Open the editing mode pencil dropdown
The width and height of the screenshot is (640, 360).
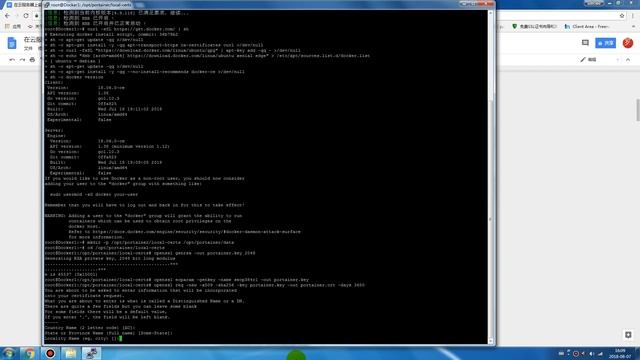click(599, 60)
